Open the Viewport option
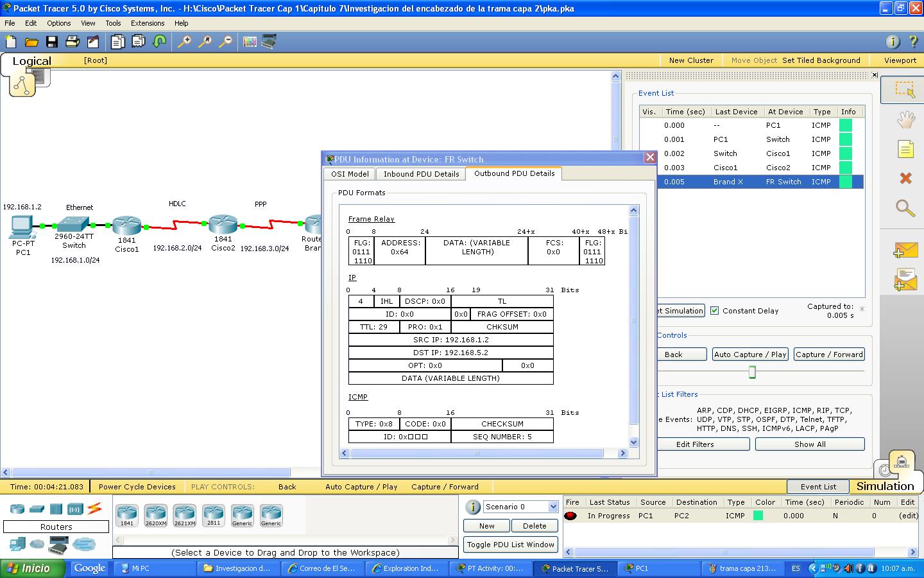Screen dimensions: 924x578 (900, 60)
